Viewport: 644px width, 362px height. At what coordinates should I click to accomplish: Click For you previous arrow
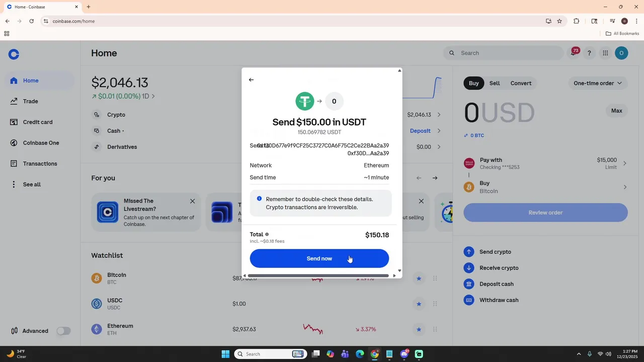point(419,178)
